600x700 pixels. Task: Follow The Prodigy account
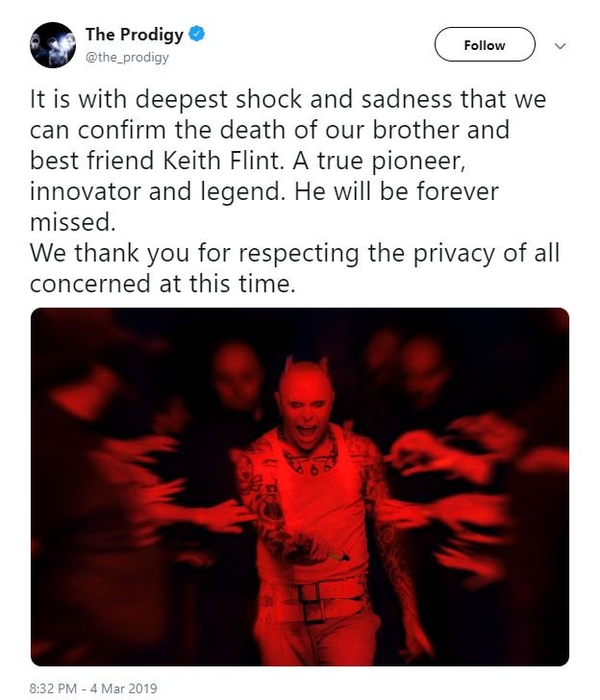point(485,44)
